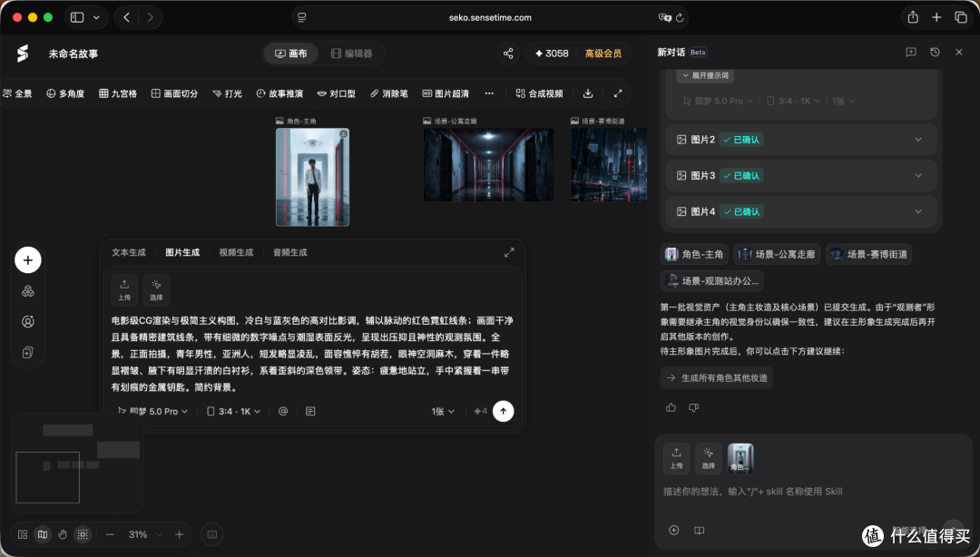Like the reply with thumbs up
This screenshot has height=557, width=980.
click(x=671, y=407)
